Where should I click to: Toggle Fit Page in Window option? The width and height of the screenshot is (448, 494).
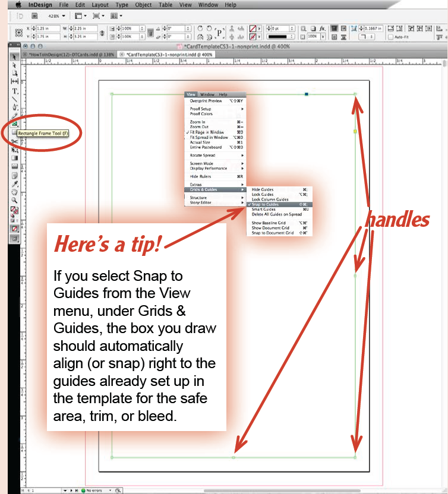(x=207, y=132)
